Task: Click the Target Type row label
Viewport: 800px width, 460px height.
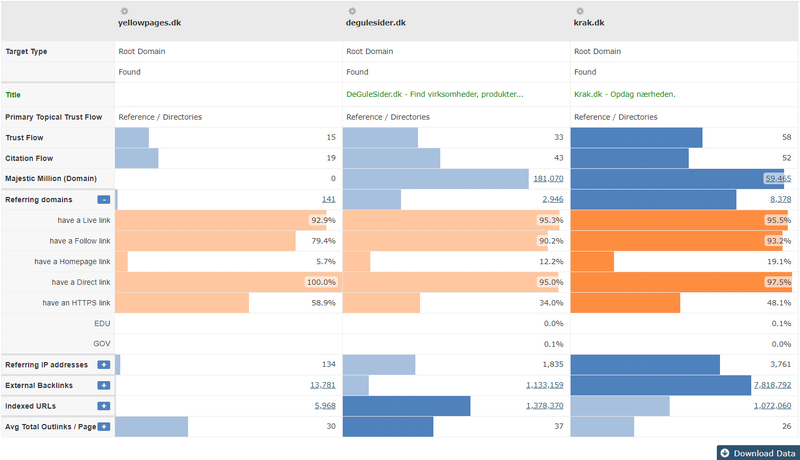Action: click(x=26, y=52)
